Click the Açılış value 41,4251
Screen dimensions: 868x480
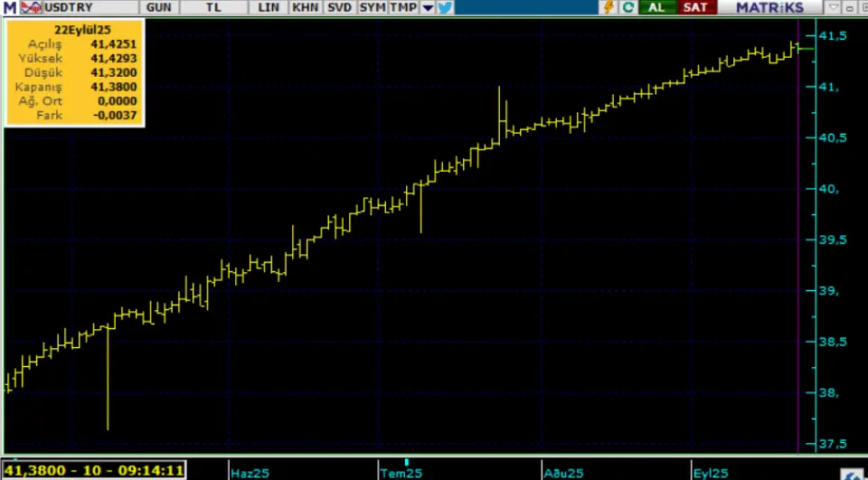[114, 44]
